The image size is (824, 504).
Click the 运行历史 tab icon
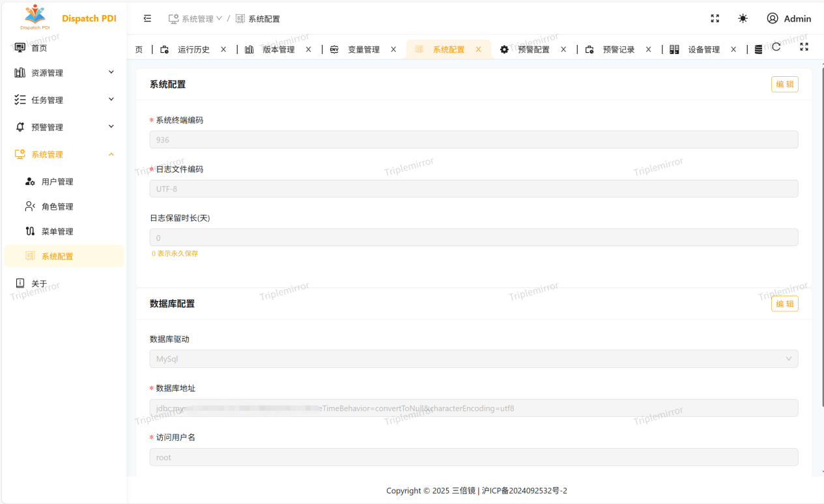point(164,49)
